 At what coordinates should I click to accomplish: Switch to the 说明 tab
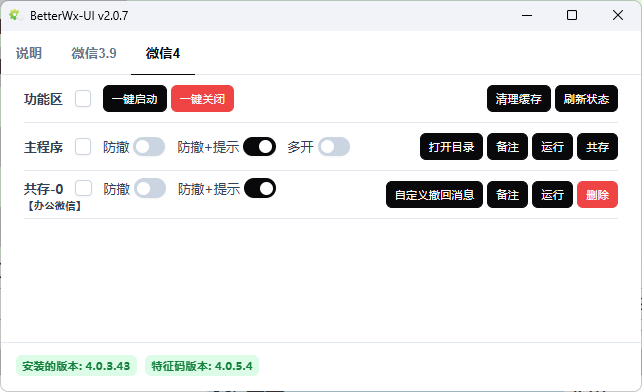[x=29, y=53]
